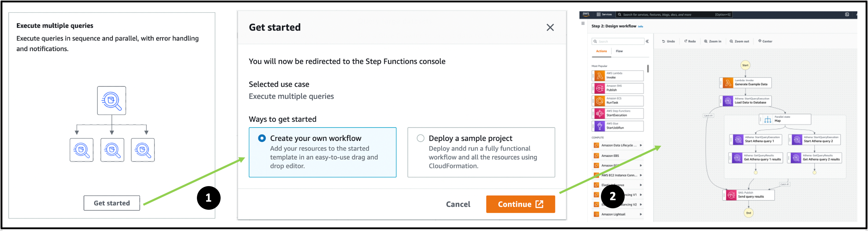
Task: Select the Create your own workflow option
Action: [x=263, y=138]
